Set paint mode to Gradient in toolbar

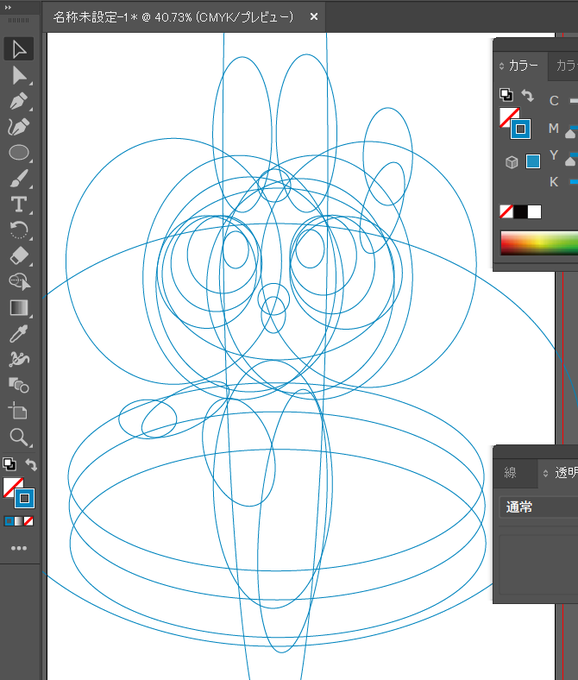pos(18,521)
